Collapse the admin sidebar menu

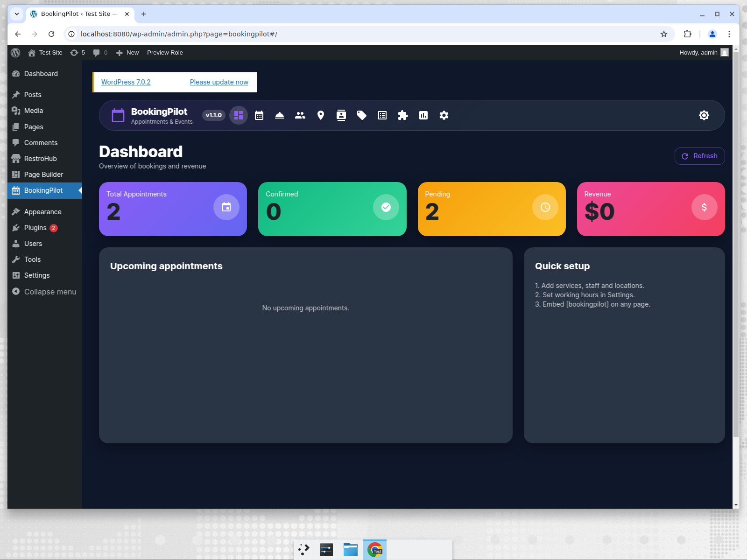click(45, 292)
